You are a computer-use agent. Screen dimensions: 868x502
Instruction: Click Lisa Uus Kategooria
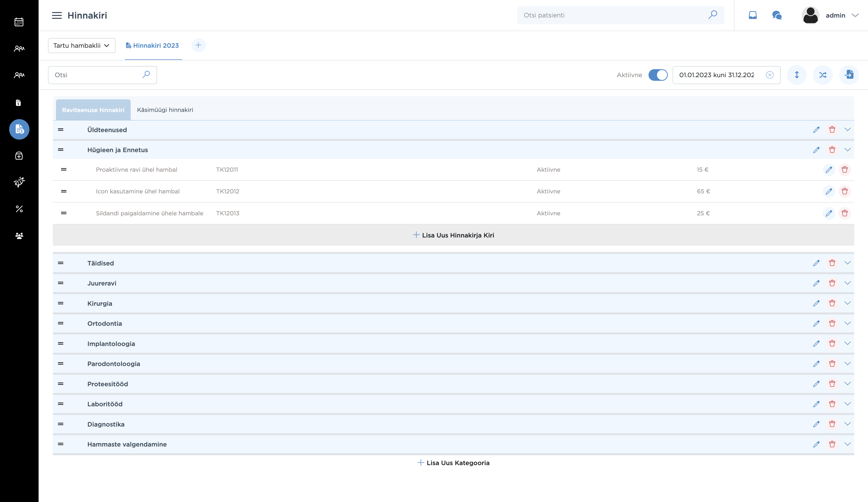[x=453, y=463]
